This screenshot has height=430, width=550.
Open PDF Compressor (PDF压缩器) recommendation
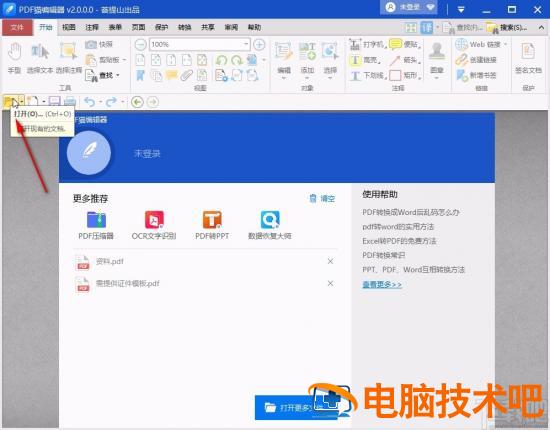[x=96, y=225]
